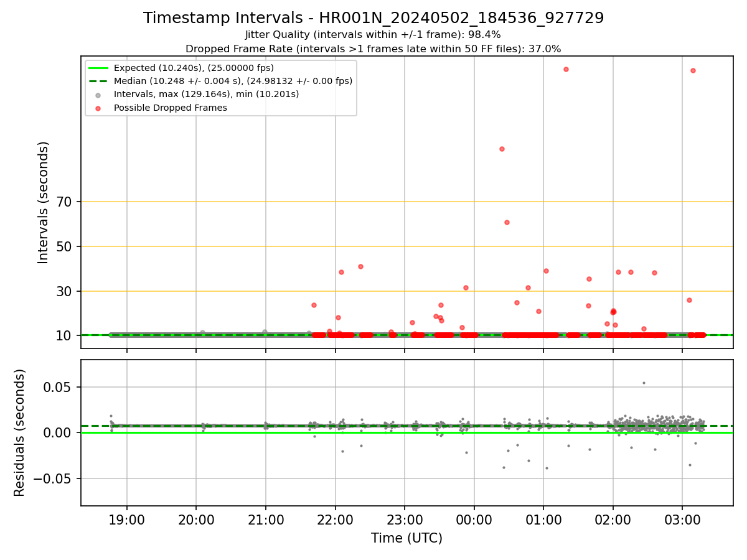Image resolution: width=747 pixels, height=560 pixels.
Task: Click the gray dot marker in the legend
Action: [99, 95]
